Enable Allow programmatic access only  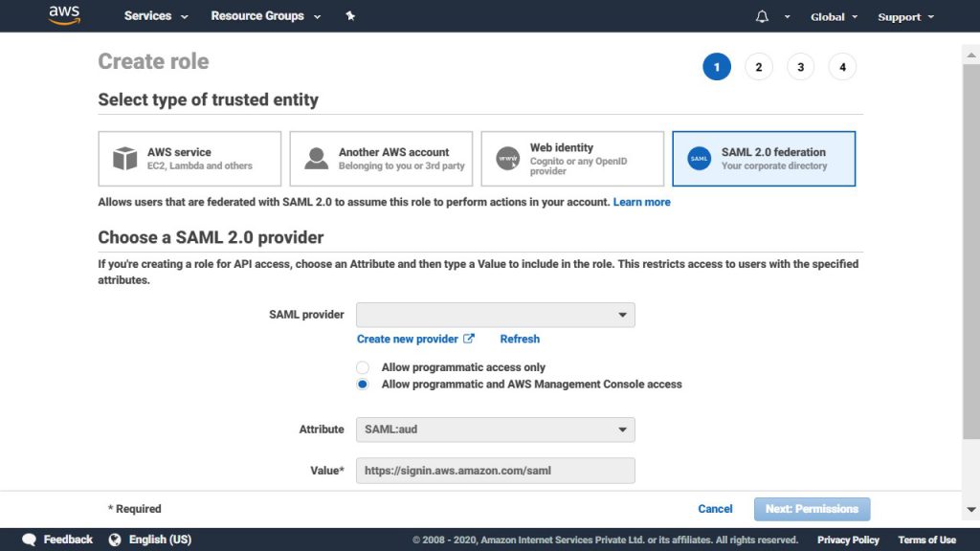(363, 367)
